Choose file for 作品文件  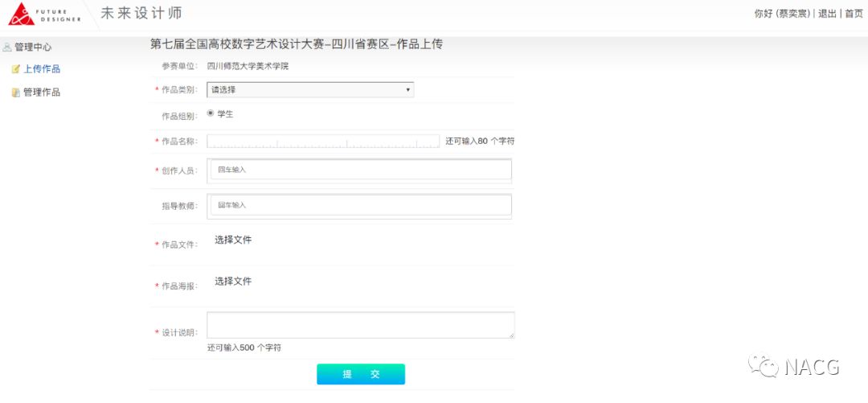pyautogui.click(x=233, y=240)
